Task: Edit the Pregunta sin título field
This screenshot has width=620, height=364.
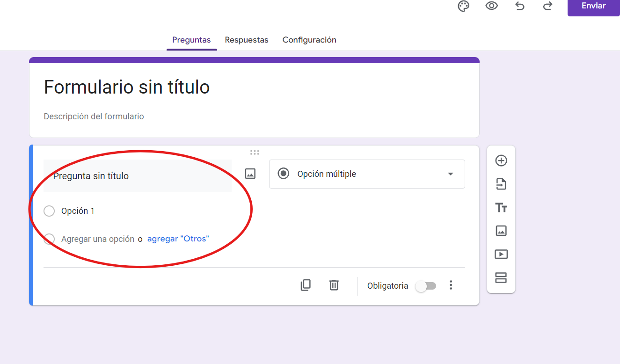Action: (138, 176)
